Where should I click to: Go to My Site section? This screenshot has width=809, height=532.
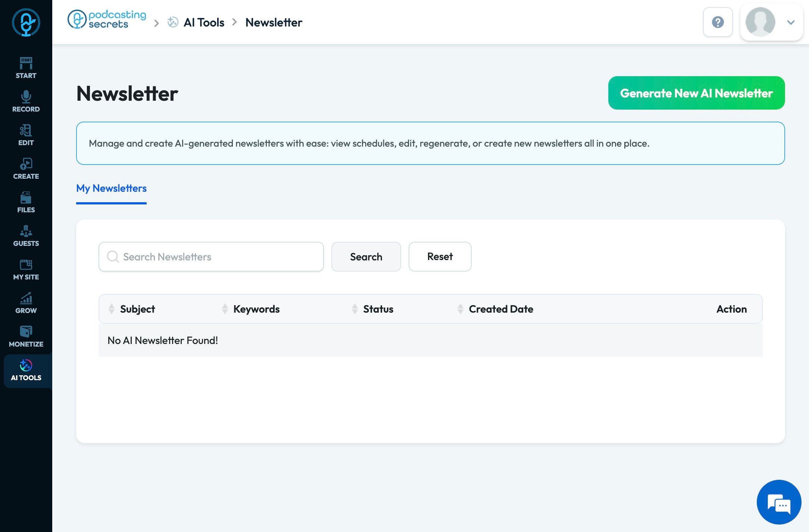[x=26, y=269]
